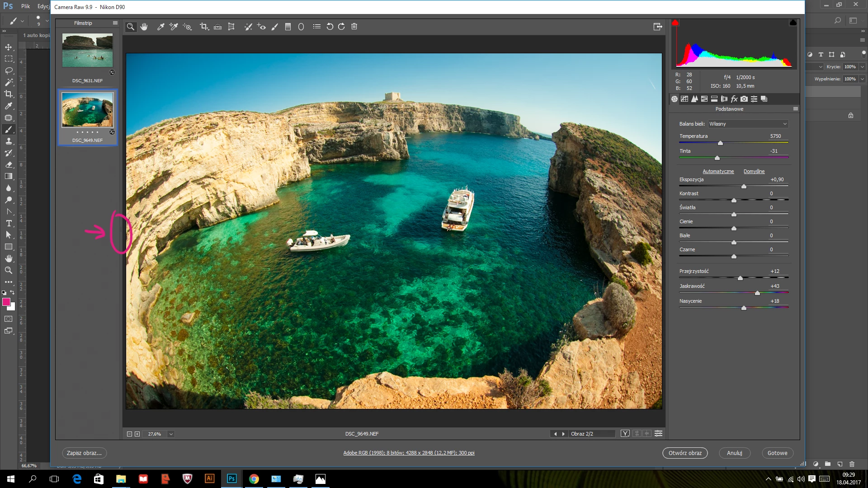Toggle shadow clipping warning in histogram
Image resolution: width=868 pixels, height=488 pixels.
[675, 23]
